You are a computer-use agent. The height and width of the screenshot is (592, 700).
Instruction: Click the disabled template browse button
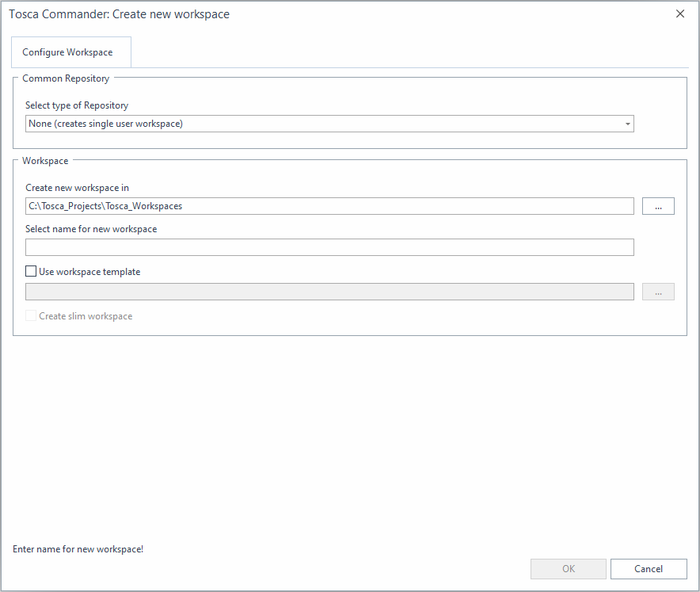(658, 292)
